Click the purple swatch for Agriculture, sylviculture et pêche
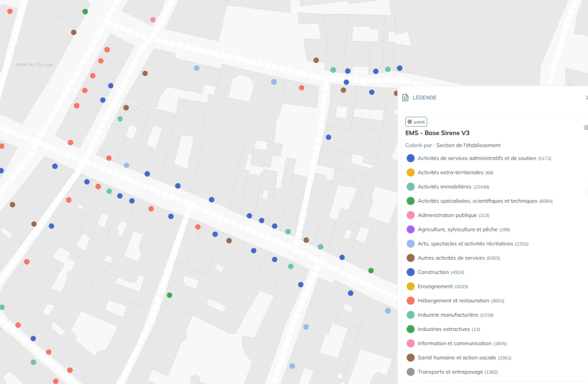The width and height of the screenshot is (588, 384). (410, 229)
